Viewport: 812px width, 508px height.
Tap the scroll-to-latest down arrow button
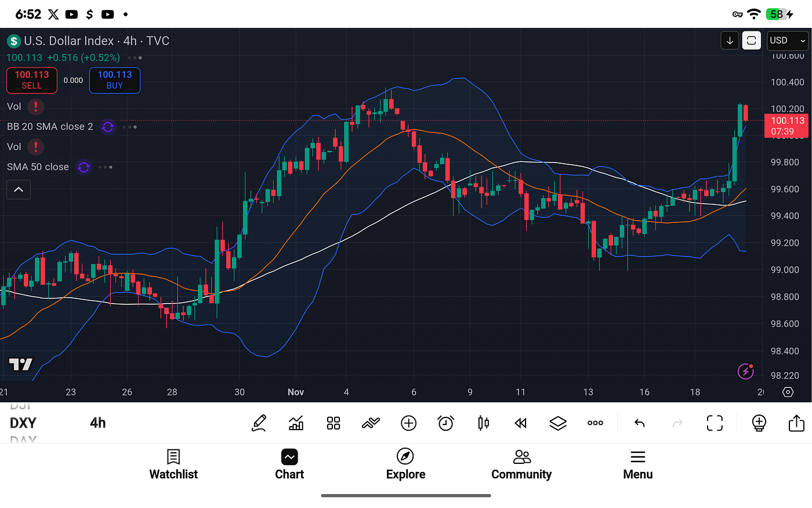[730, 41]
